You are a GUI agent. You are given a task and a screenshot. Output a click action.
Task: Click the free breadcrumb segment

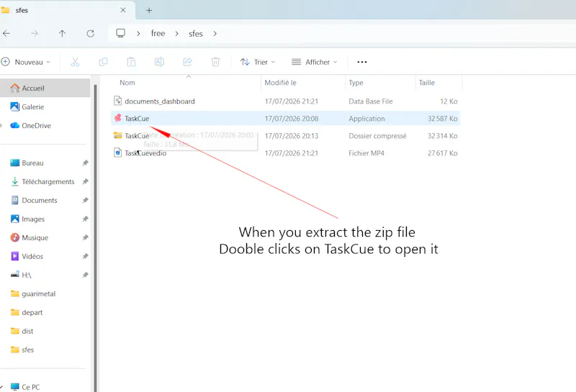158,33
